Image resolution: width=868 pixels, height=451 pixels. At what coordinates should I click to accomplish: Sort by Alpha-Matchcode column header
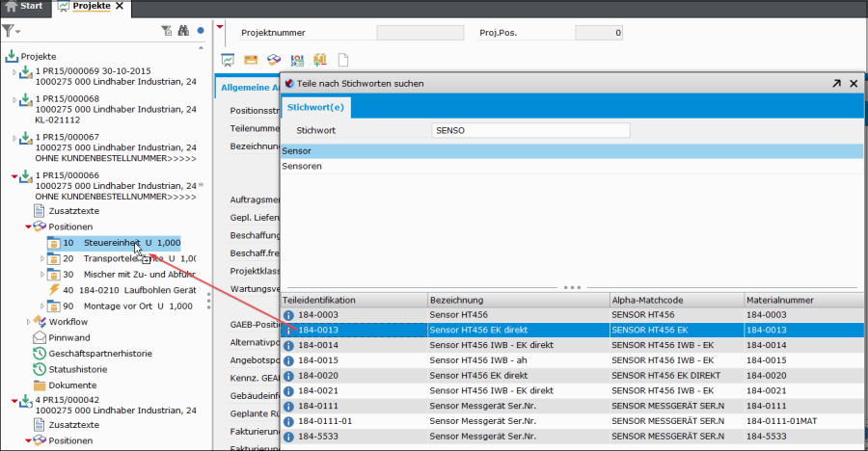(x=676, y=300)
